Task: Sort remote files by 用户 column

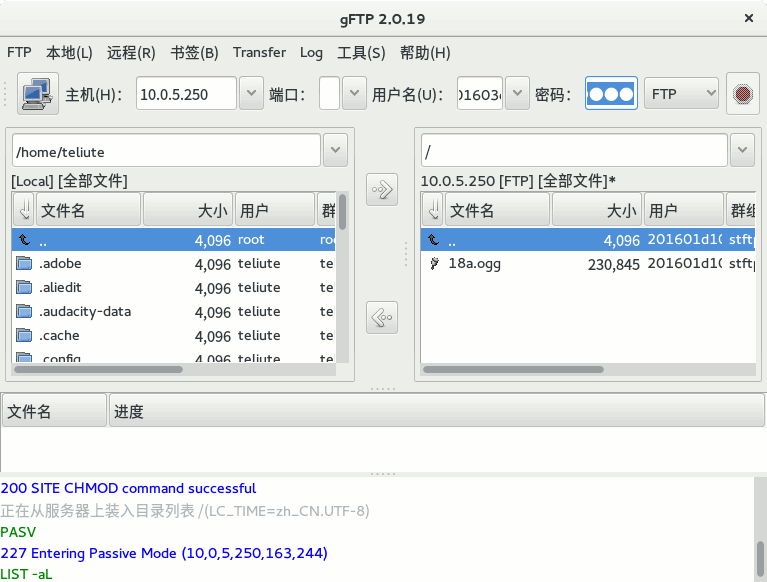Action: pos(684,210)
